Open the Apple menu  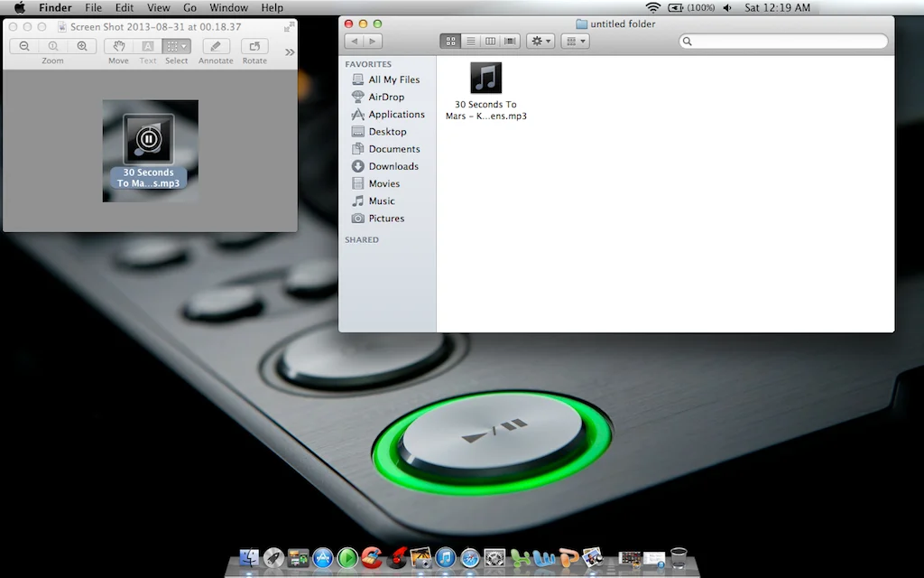click(x=20, y=7)
